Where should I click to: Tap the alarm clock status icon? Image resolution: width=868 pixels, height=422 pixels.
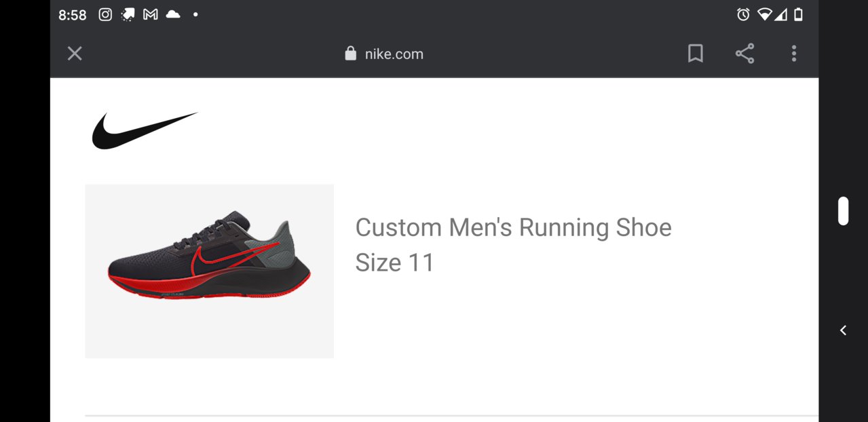pyautogui.click(x=743, y=14)
